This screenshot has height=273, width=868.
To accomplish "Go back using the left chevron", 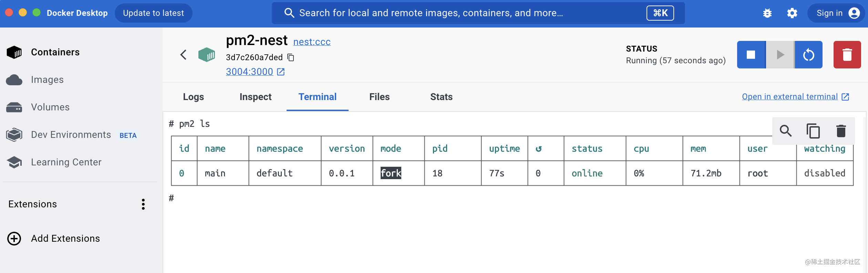I will (183, 55).
